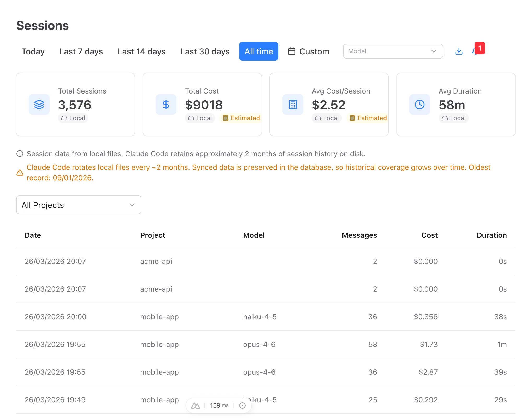Click the download export icon
The image size is (532, 418).
(459, 51)
